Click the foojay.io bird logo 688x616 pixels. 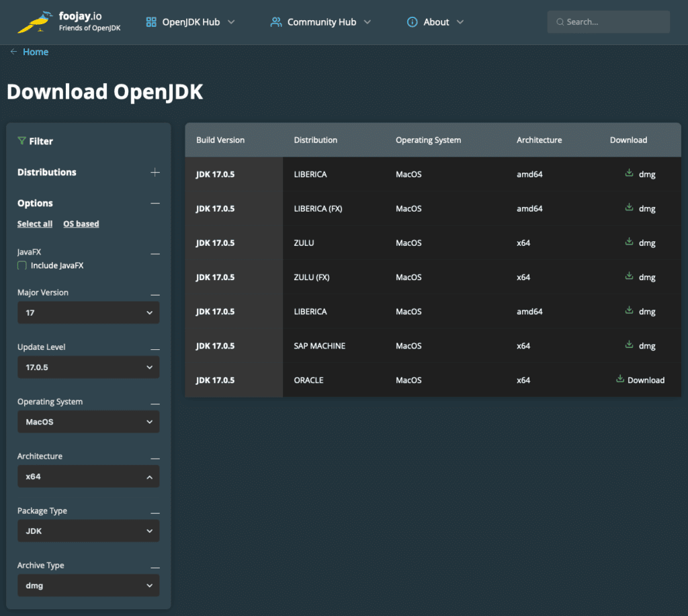[x=35, y=22]
